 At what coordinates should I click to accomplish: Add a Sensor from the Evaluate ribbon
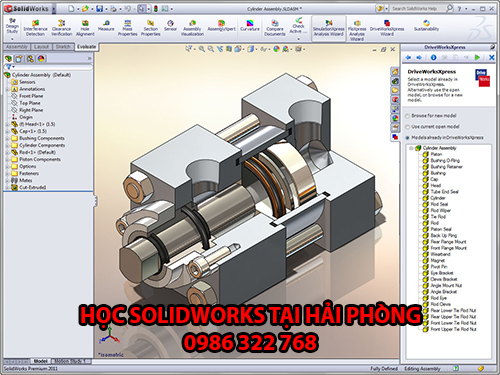[x=170, y=25]
